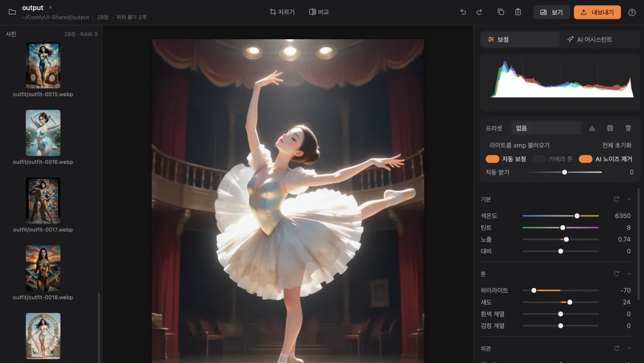Toggle AI 노이즈 제거 switch

click(586, 159)
